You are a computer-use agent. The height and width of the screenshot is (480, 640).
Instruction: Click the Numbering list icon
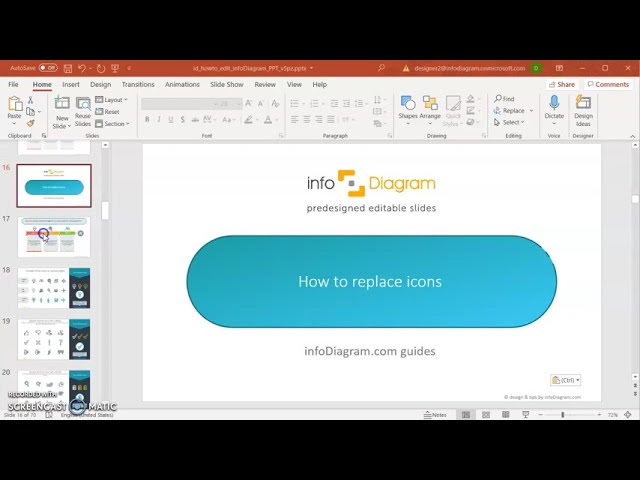point(314,104)
